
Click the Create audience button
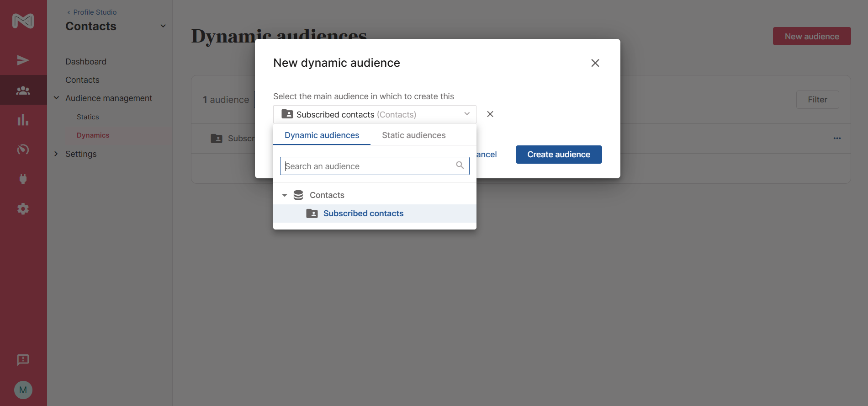pos(558,155)
